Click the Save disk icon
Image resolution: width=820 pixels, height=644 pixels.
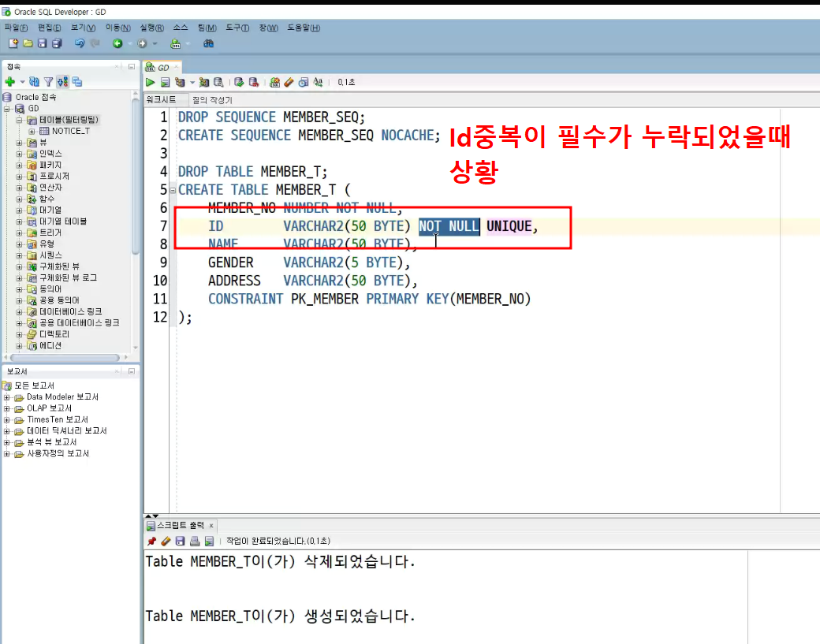[x=43, y=43]
